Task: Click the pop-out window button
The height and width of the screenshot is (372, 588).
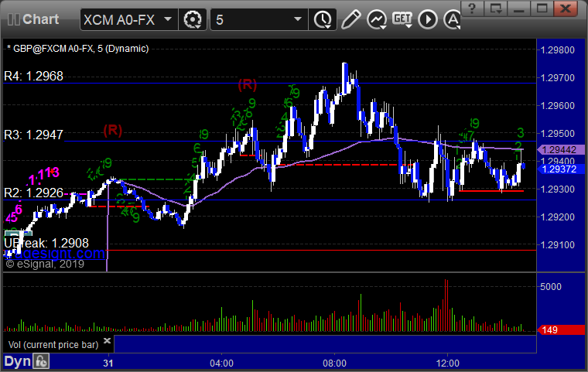Action: (x=495, y=8)
